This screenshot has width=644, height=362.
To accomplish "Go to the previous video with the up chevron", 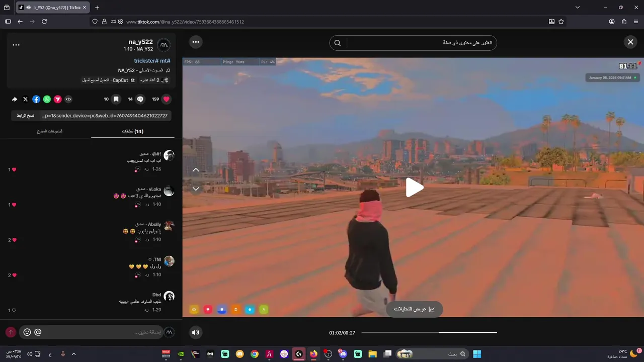I will pos(196,170).
